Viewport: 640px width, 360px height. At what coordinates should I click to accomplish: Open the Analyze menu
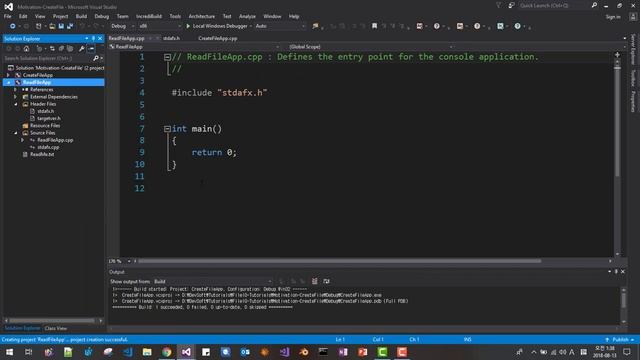[x=247, y=16]
